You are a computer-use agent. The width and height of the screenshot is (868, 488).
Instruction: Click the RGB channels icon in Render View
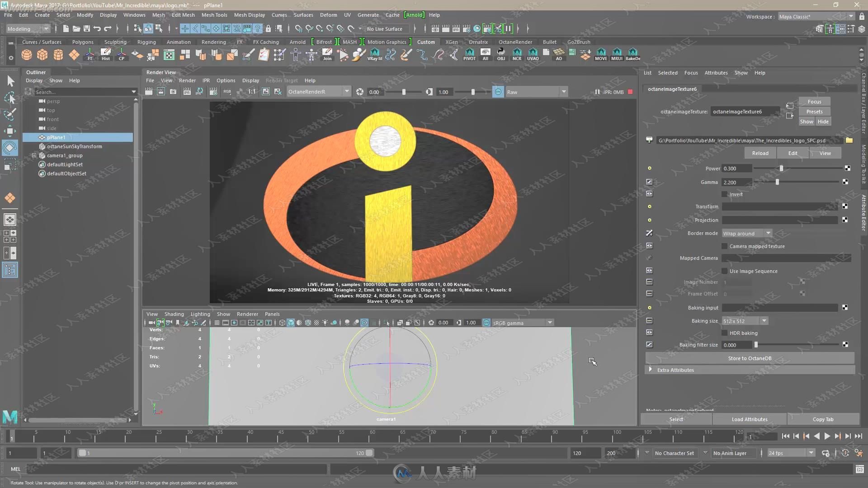pos(227,92)
